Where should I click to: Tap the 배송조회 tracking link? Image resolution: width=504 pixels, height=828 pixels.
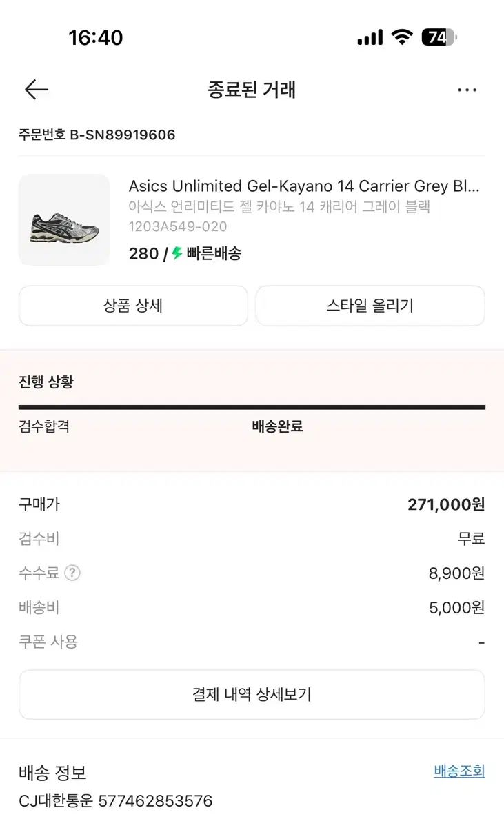point(459,771)
